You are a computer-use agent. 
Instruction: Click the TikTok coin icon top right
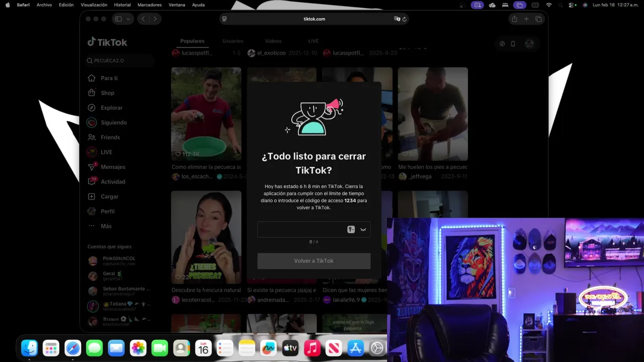coord(502,44)
